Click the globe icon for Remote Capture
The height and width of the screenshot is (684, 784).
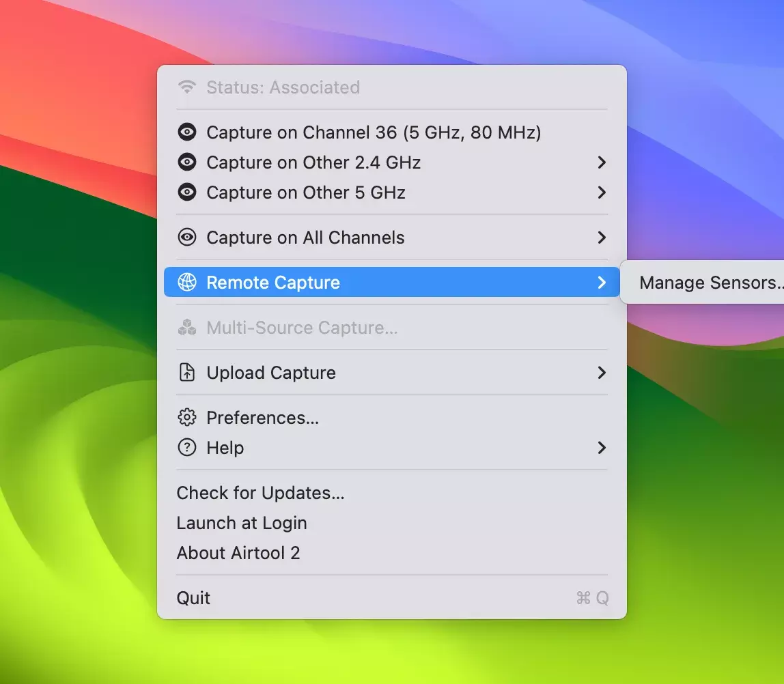pos(186,283)
